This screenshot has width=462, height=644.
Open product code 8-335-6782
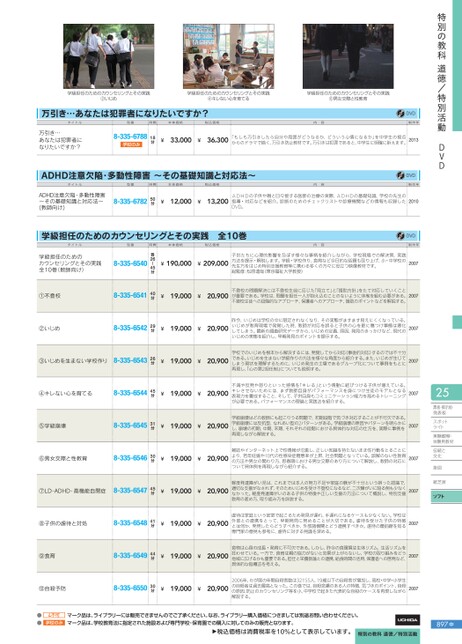[x=130, y=201]
